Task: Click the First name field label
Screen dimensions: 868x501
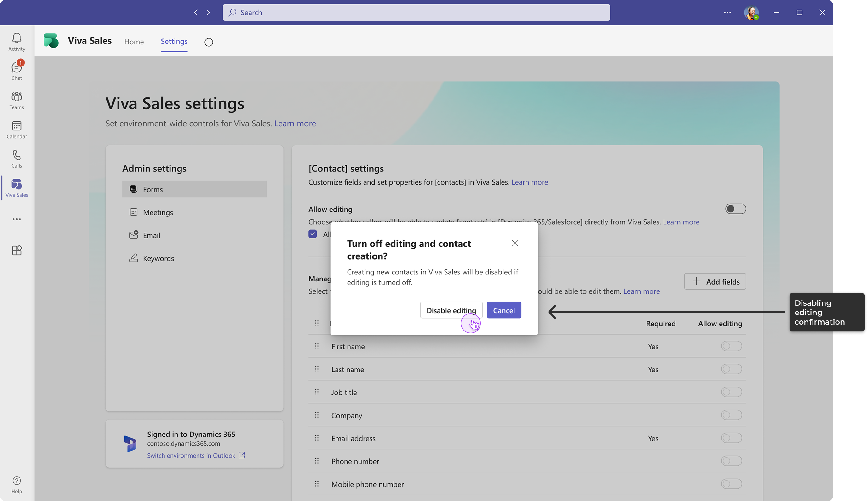Action: pos(348,347)
